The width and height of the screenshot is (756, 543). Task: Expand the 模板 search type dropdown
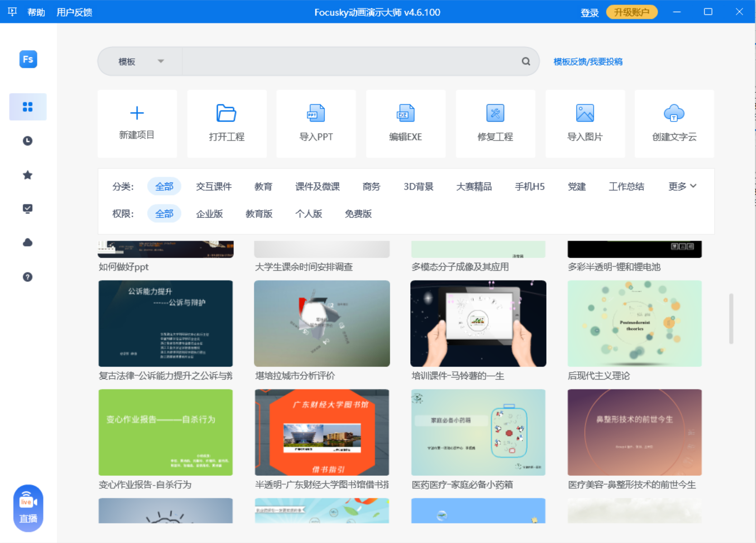(x=141, y=61)
